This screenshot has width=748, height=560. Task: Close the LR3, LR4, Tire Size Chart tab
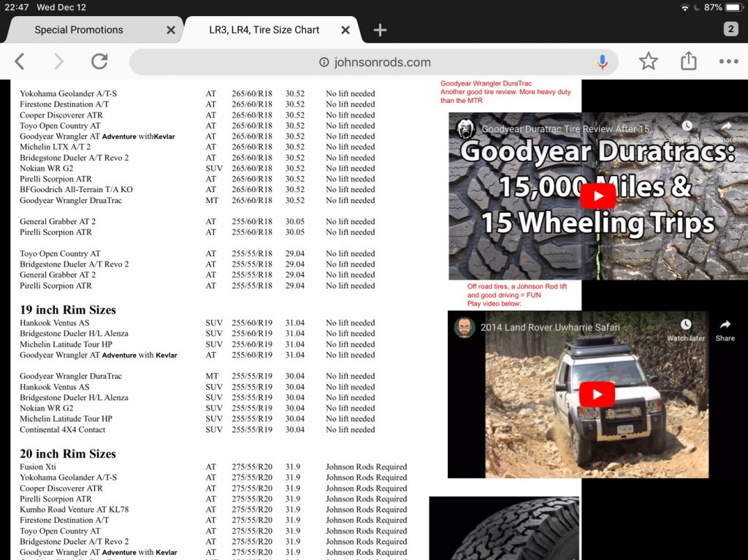pos(346,30)
